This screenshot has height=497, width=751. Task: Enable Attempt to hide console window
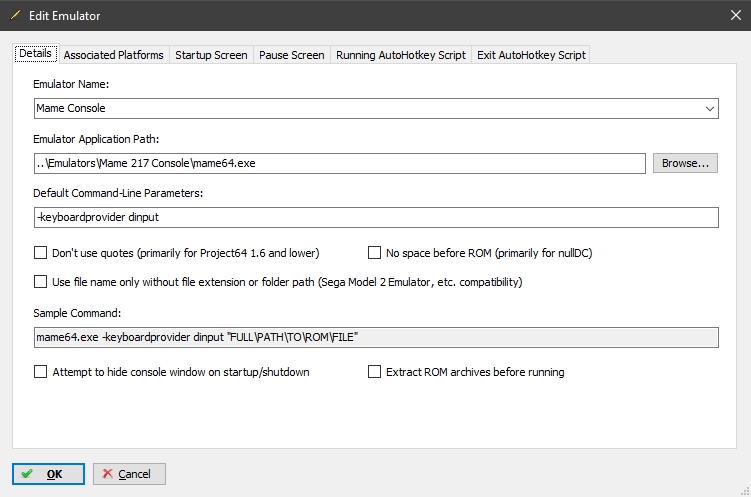[40, 372]
